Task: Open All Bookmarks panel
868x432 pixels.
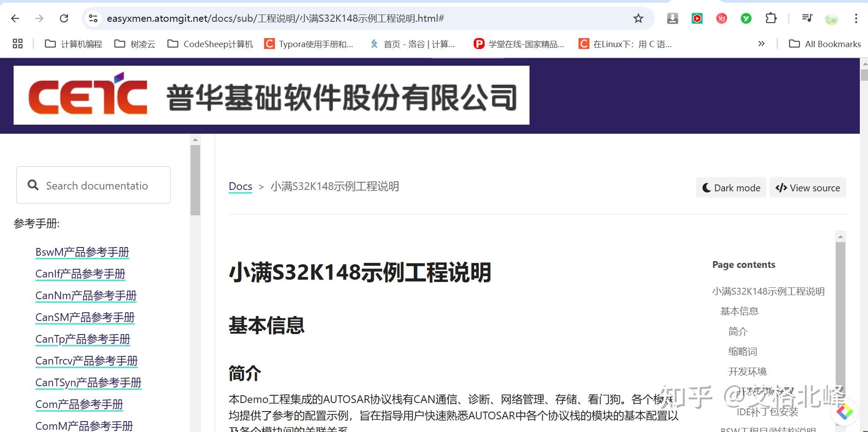Action: (x=824, y=44)
